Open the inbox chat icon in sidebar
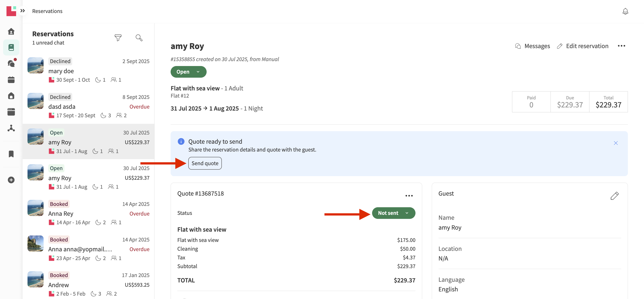Screen dimensions: 644x299 tap(11, 63)
